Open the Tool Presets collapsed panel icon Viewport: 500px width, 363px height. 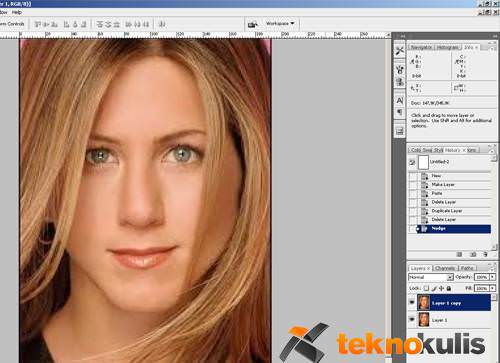click(400, 51)
